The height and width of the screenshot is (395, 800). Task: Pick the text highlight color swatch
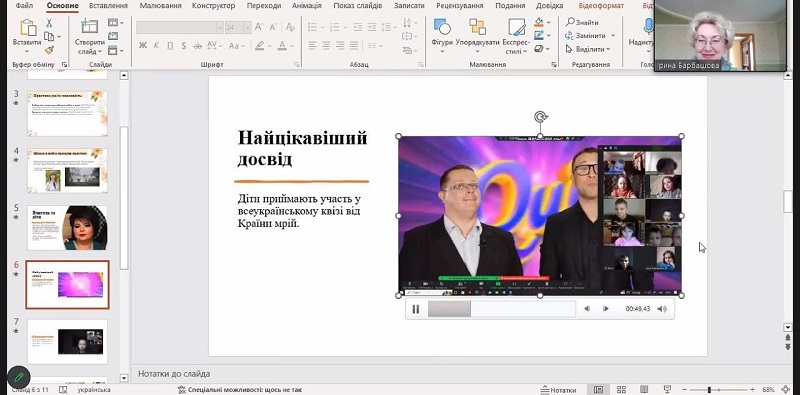[260, 46]
